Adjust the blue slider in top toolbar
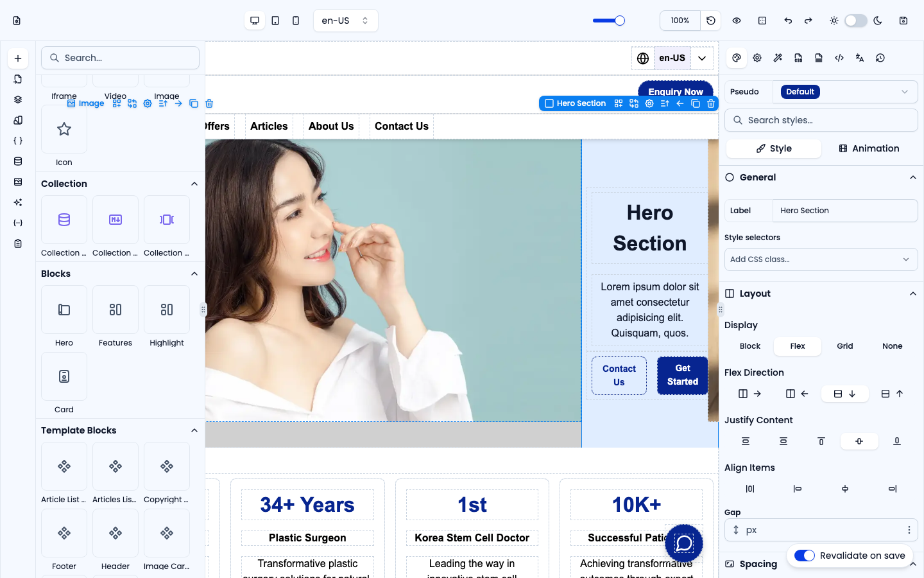Viewport: 924px width, 578px height. [608, 21]
